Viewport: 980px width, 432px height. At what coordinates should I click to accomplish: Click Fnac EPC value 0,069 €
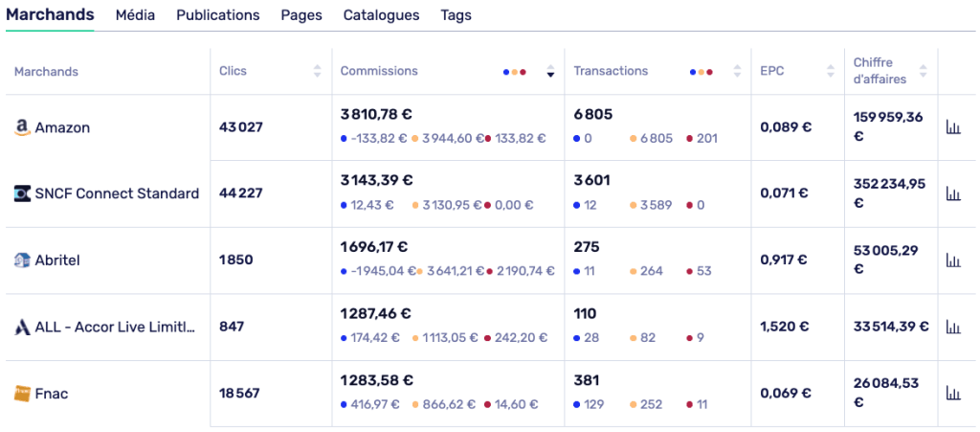(786, 393)
